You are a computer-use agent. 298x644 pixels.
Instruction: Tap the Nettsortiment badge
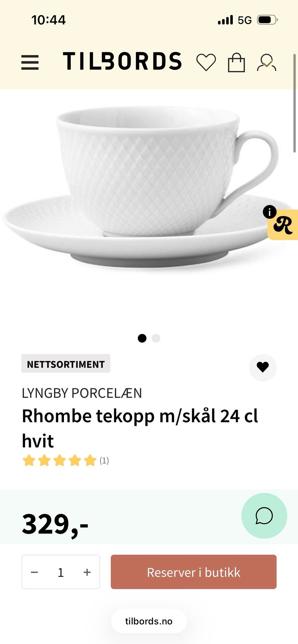[x=66, y=364]
